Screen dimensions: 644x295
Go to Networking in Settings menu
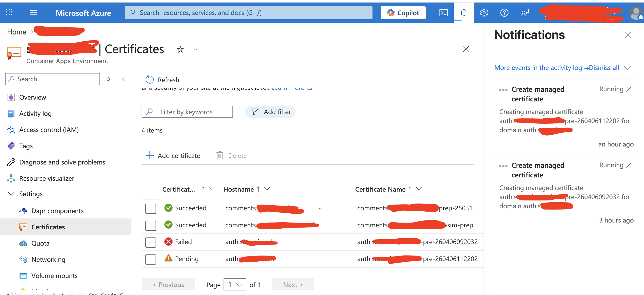click(x=48, y=260)
